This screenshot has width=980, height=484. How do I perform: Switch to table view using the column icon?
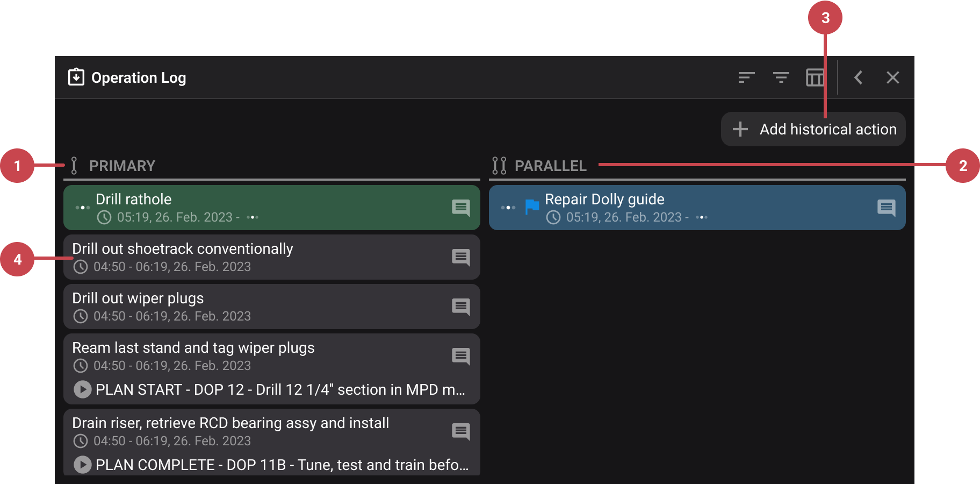(x=815, y=77)
